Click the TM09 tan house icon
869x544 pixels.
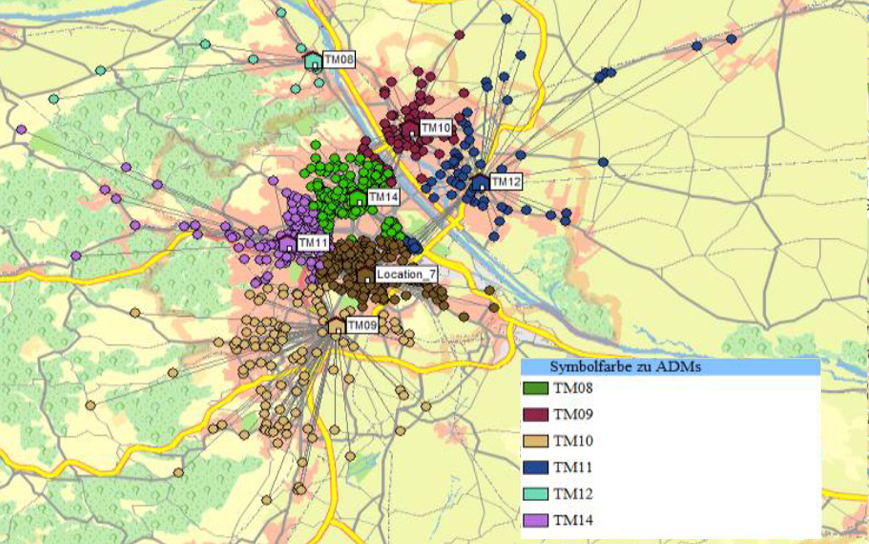pyautogui.click(x=336, y=326)
